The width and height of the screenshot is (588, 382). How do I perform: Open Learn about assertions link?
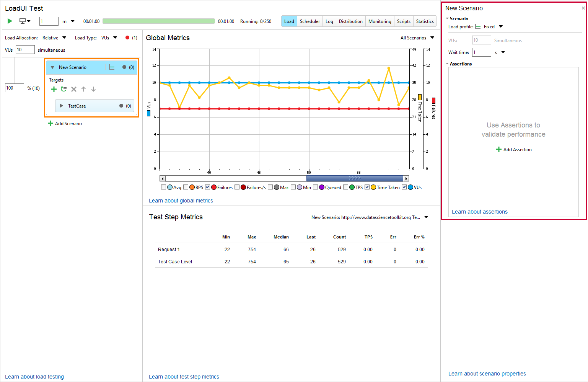[480, 212]
